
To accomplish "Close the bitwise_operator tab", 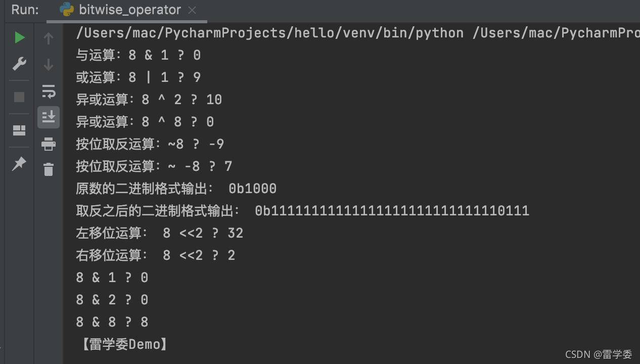I will tap(192, 10).
